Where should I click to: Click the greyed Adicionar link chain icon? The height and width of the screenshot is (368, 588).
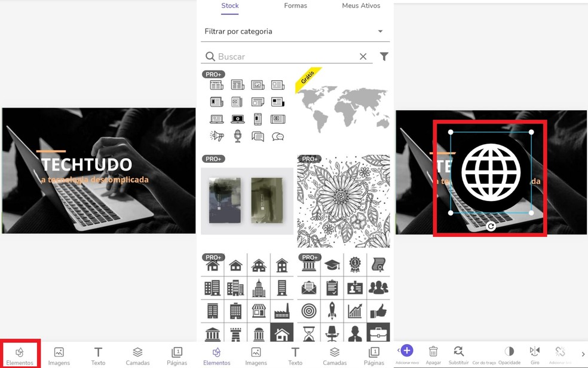coord(561,351)
